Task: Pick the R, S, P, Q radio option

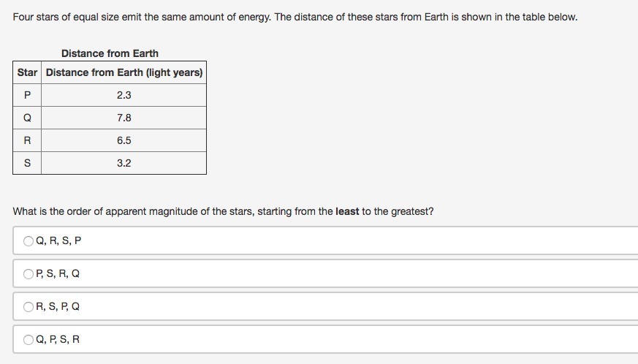Action: click(28, 306)
